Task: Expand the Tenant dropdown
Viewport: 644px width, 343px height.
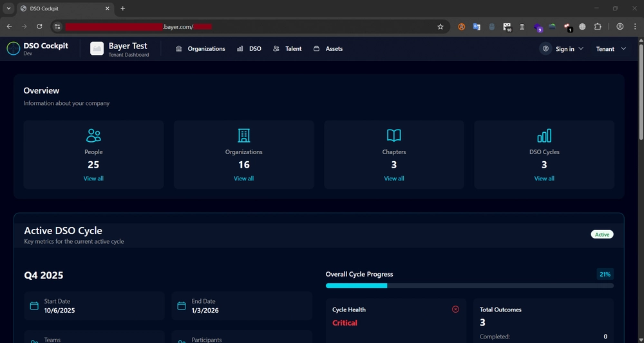Action: pos(611,49)
